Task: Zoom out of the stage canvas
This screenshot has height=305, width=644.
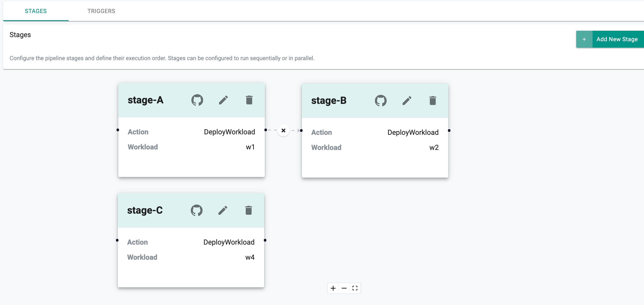Action: click(344, 288)
